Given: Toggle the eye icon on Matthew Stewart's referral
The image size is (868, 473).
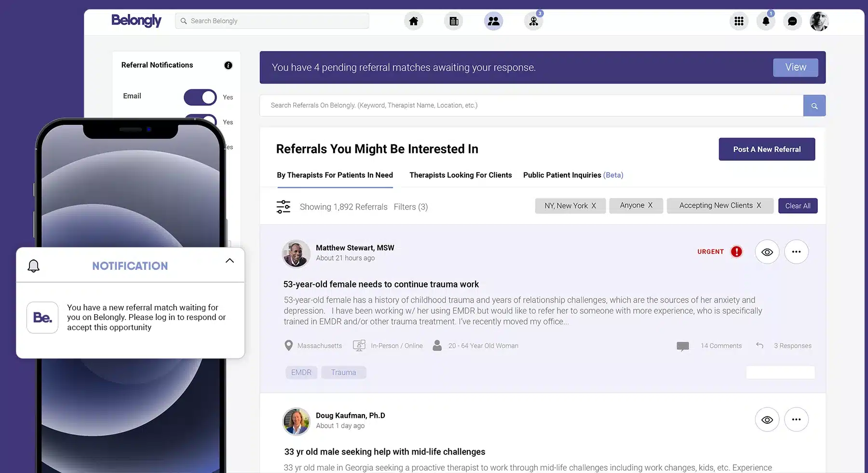Looking at the screenshot, I should pyautogui.click(x=767, y=251).
